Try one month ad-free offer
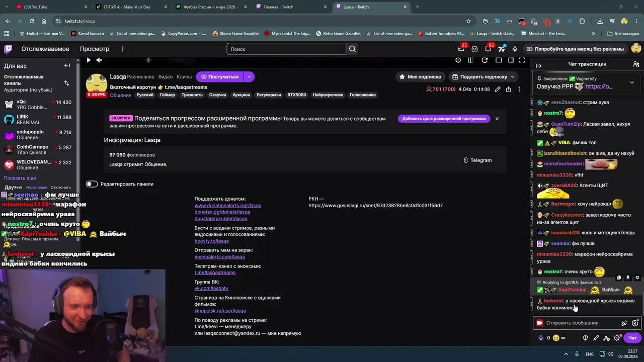This screenshot has height=362, width=644. coord(575,49)
